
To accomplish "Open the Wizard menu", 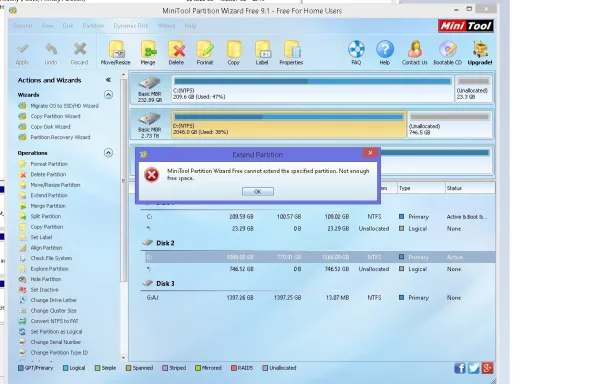I will point(166,26).
